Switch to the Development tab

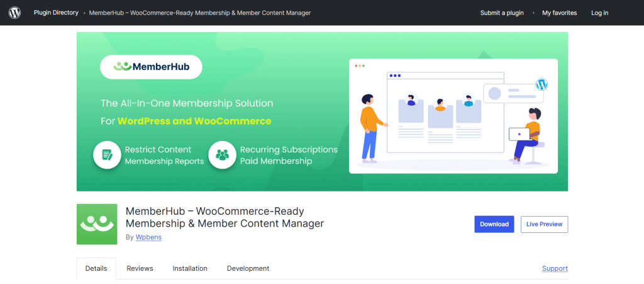[248, 268]
